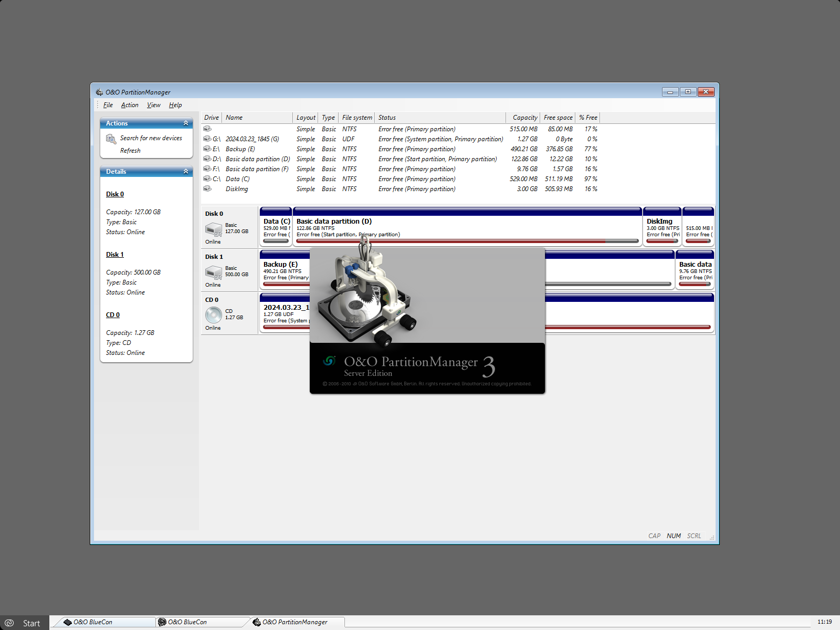
Task: Click the SCRL status bar indicator
Action: point(694,536)
